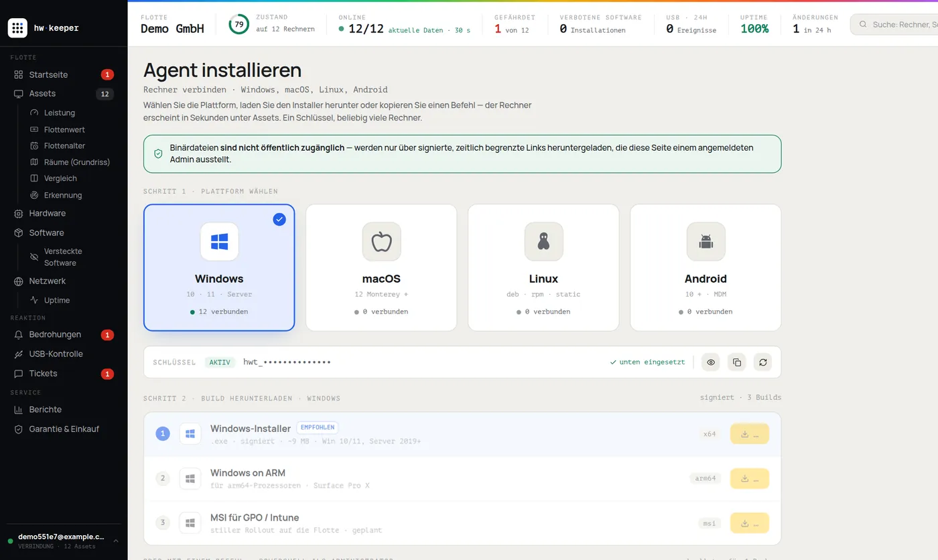Navigate to Tickets
938x560 pixels.
tap(64, 373)
